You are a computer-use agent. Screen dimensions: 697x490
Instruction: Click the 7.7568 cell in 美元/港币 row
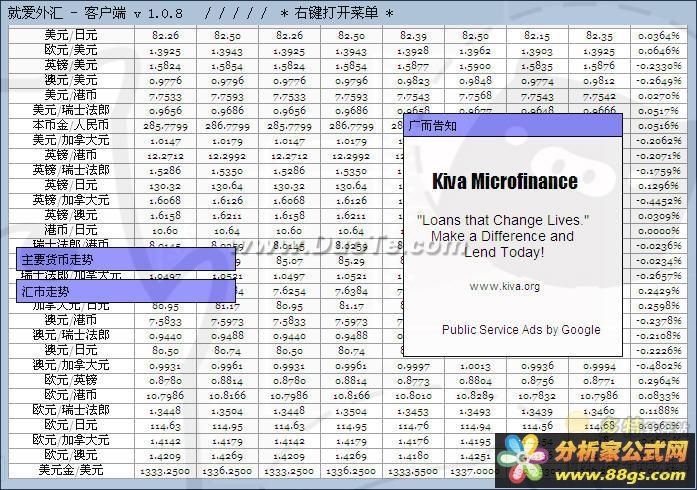click(475, 96)
